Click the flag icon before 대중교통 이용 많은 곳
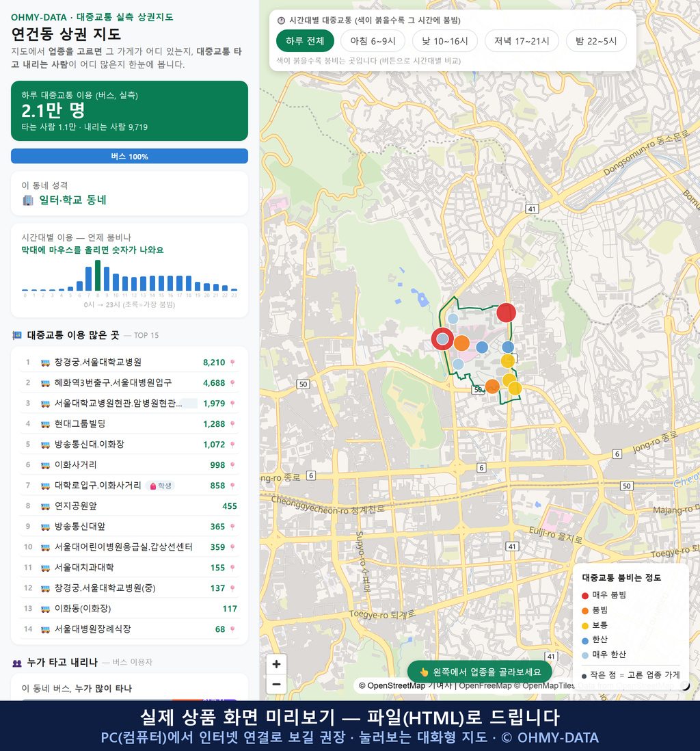The height and width of the screenshot is (751, 700). (17, 335)
